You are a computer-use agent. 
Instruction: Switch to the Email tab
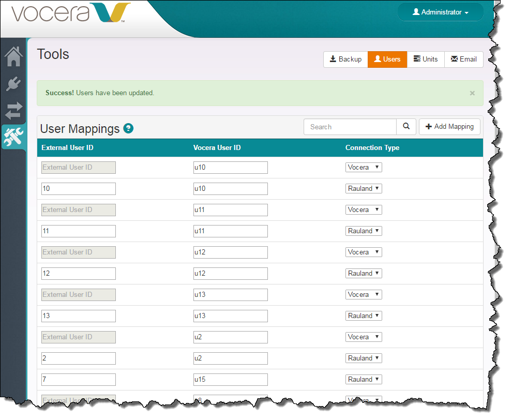[464, 59]
